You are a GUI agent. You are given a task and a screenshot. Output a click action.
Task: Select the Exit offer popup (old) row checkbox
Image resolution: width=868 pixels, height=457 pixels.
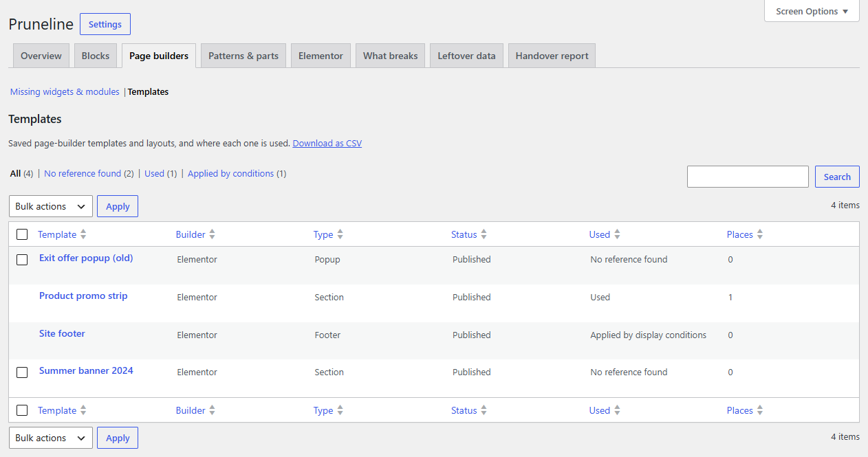(x=22, y=260)
